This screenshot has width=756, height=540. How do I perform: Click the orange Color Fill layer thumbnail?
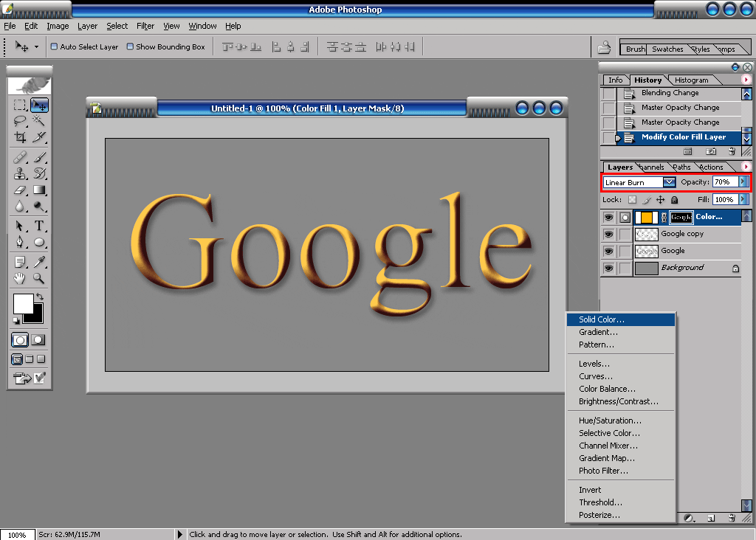point(646,217)
